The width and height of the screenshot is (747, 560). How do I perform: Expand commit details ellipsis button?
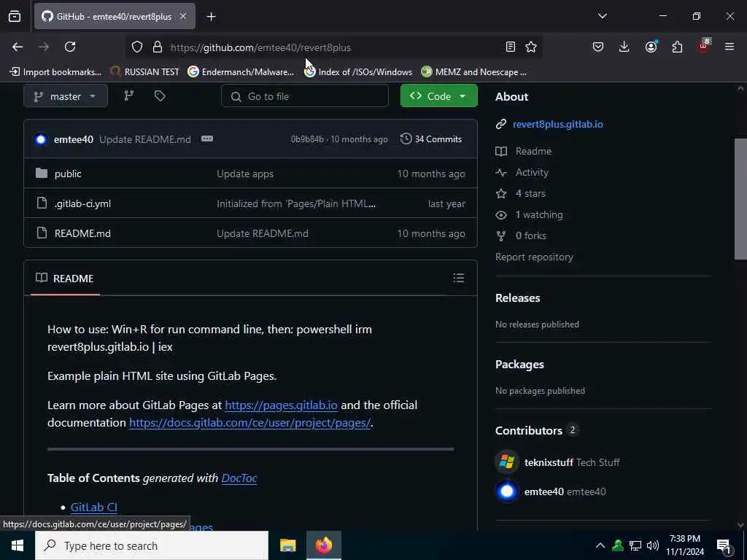click(206, 139)
